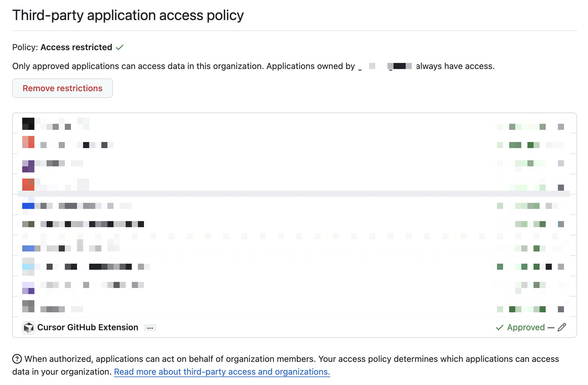Screen dimensions: 588x385
Task: Click the salmon-pink app avatar in second row
Action: point(28,142)
